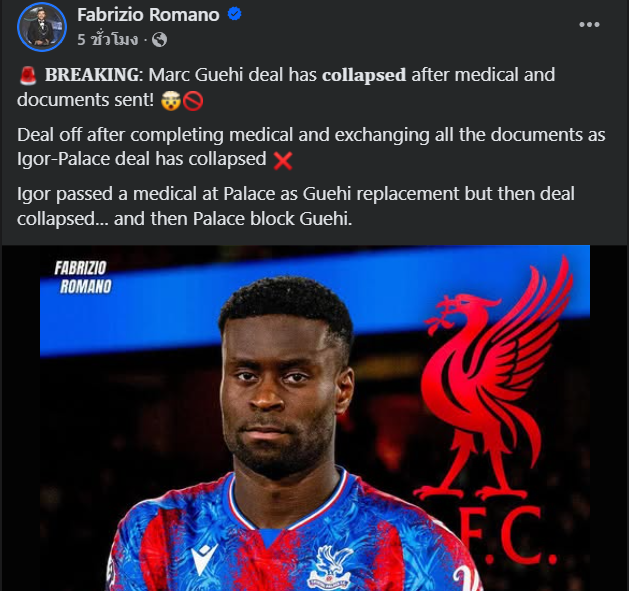629x591 pixels.
Task: Click the globe public privacy icon
Action: (x=160, y=40)
